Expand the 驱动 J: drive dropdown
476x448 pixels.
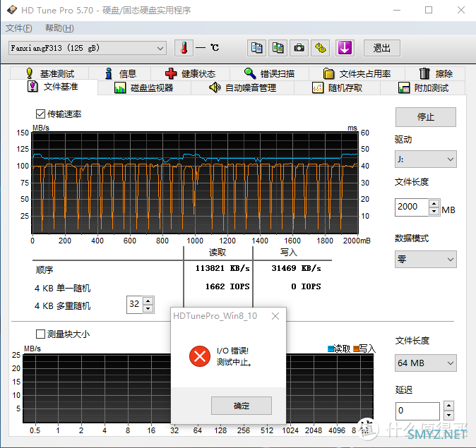pos(425,159)
